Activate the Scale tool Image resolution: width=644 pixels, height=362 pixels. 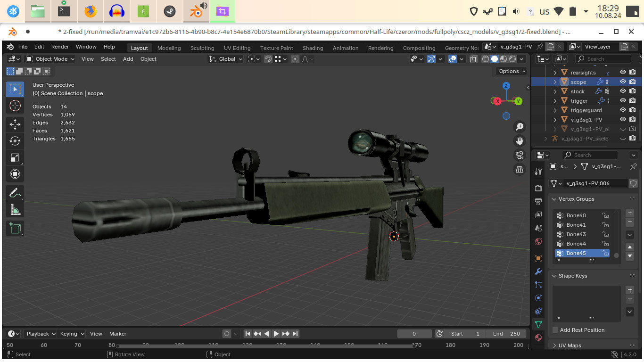[15, 157]
